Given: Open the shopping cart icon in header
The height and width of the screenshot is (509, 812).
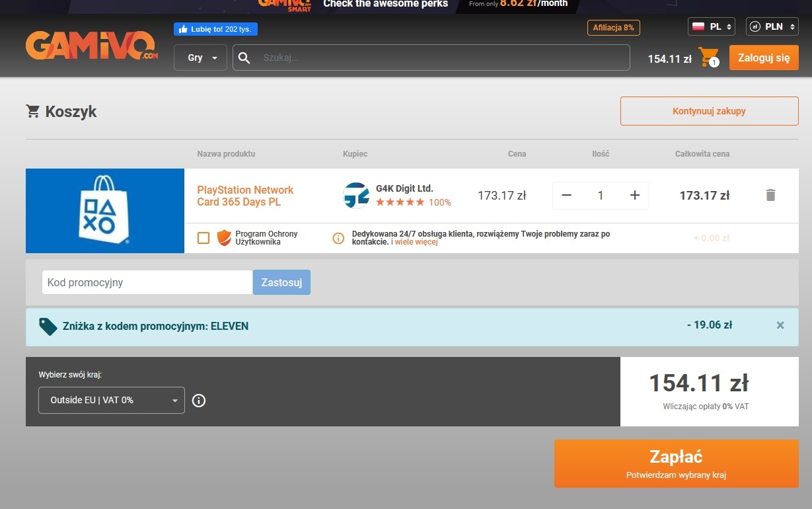Looking at the screenshot, I should [709, 58].
